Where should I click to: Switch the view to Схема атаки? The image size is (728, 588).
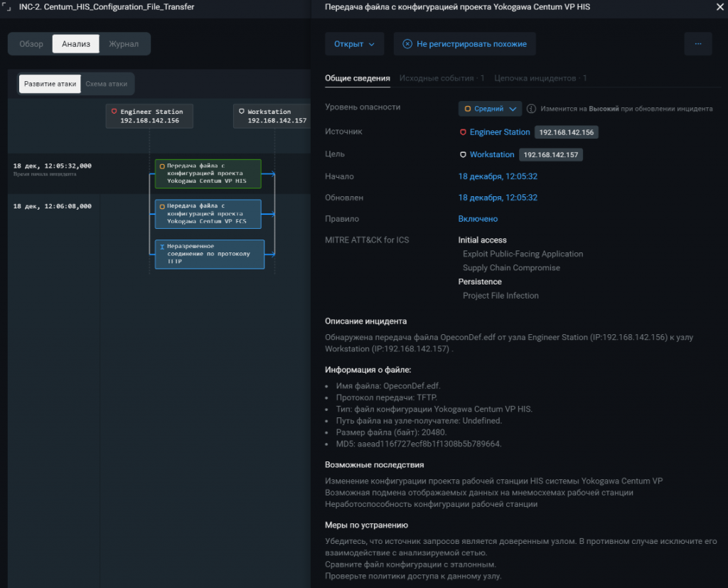[x=106, y=84]
